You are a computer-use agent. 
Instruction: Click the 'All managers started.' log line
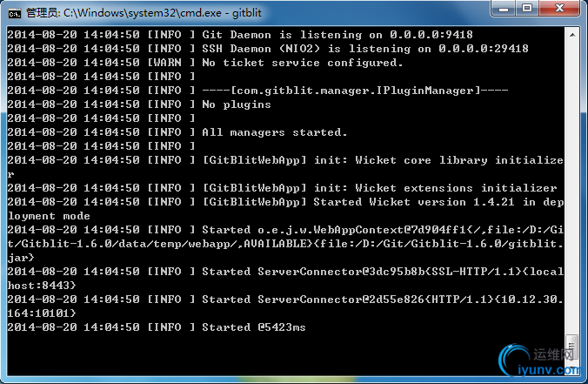[274, 132]
